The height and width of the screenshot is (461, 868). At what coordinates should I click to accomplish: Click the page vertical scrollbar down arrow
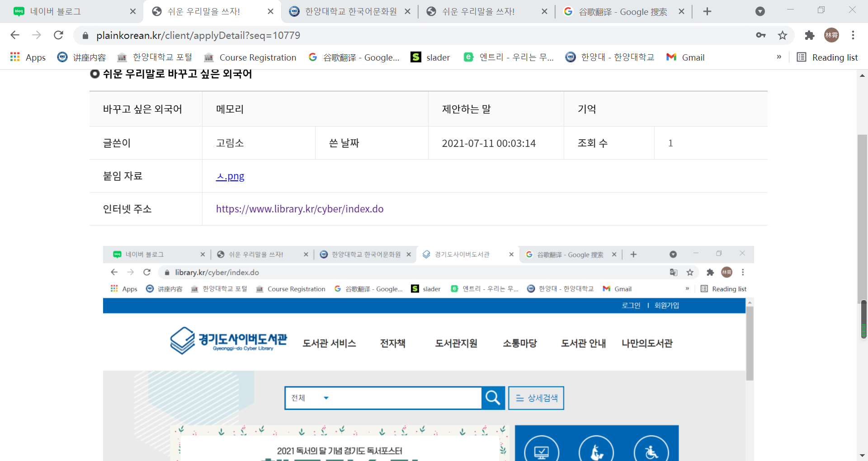(862, 456)
